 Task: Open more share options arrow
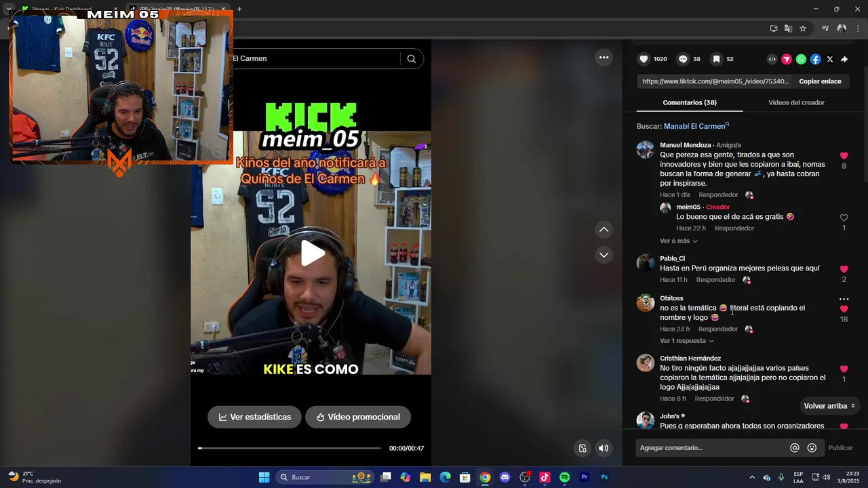click(x=844, y=59)
